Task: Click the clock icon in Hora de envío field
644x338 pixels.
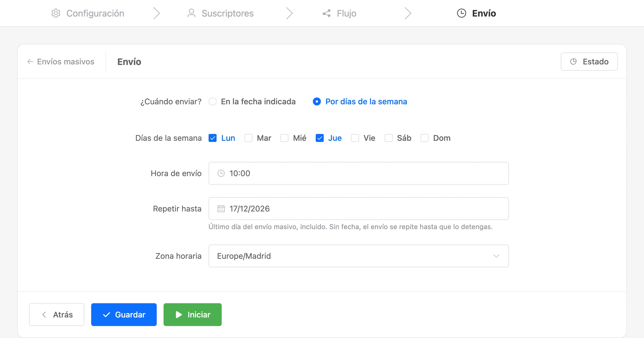Action: tap(221, 173)
